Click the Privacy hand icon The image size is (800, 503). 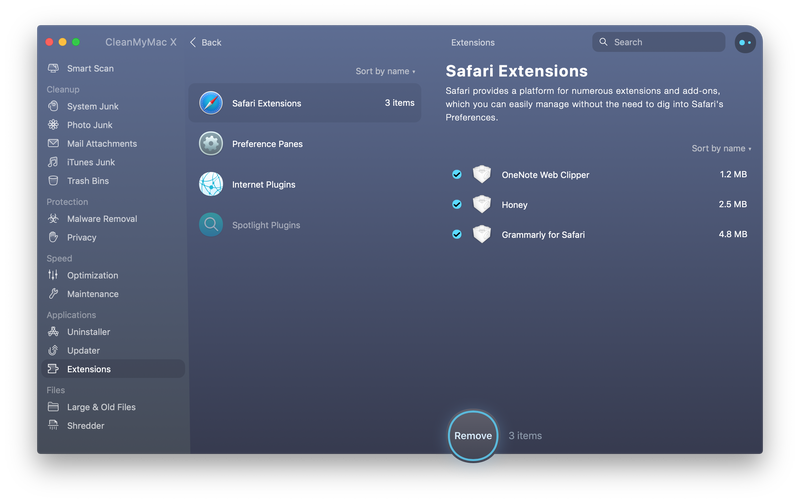click(x=53, y=237)
